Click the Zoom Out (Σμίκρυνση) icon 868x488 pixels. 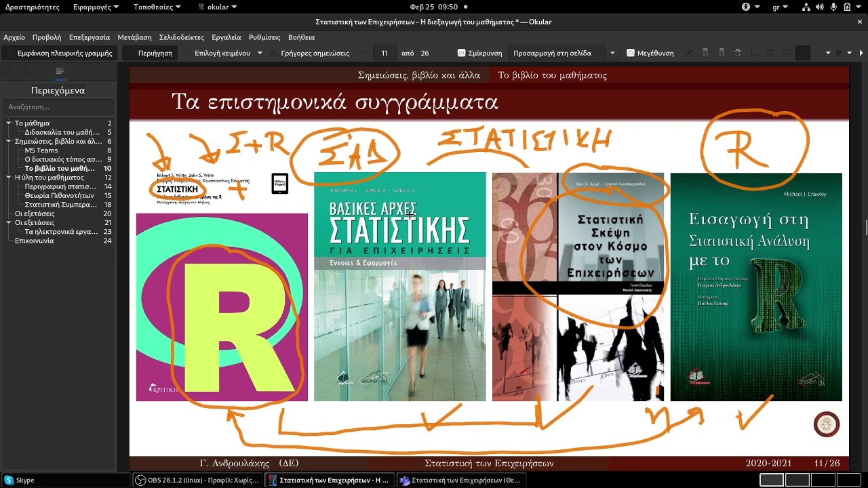(462, 53)
